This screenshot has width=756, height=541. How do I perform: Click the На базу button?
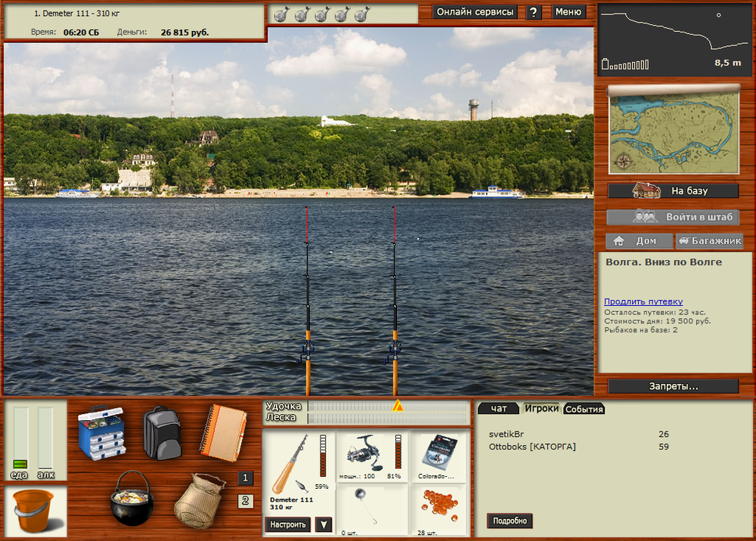pyautogui.click(x=673, y=190)
